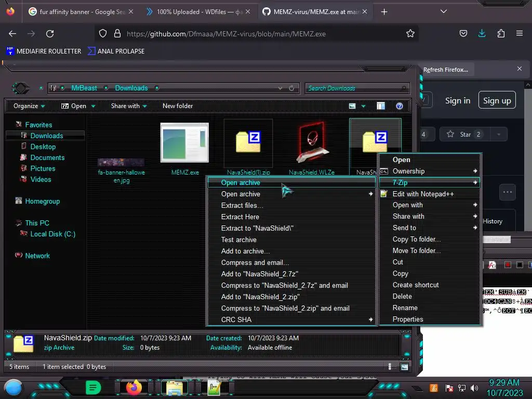Click the green notes app taskbar icon

pos(94,388)
